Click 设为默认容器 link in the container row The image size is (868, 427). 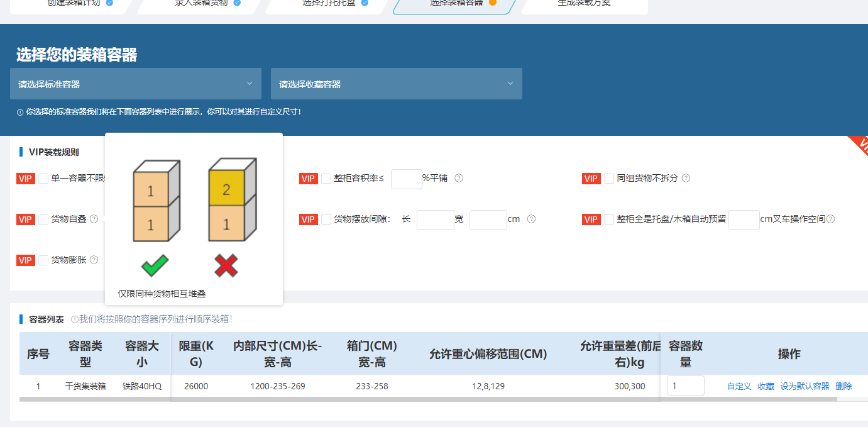(805, 386)
